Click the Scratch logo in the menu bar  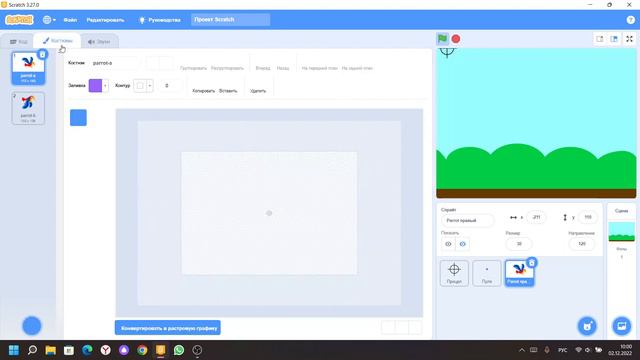pyautogui.click(x=19, y=19)
